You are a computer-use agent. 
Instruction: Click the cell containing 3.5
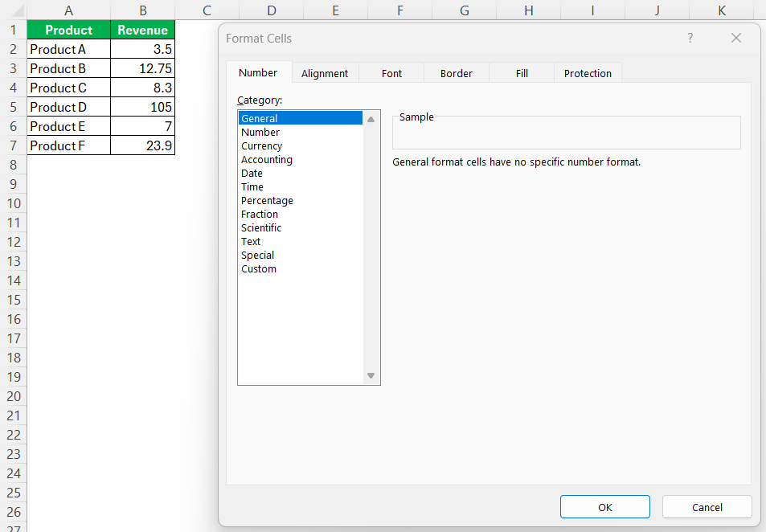coord(142,49)
